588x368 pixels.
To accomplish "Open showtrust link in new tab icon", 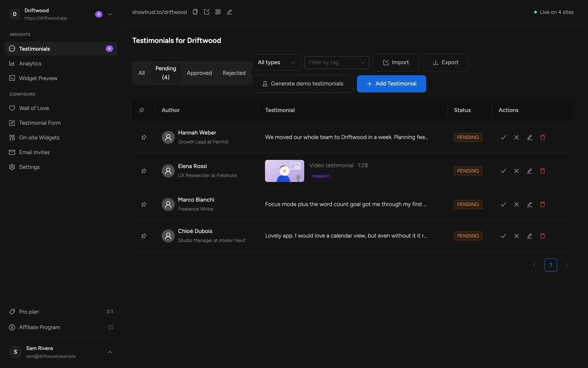I will click(x=207, y=12).
